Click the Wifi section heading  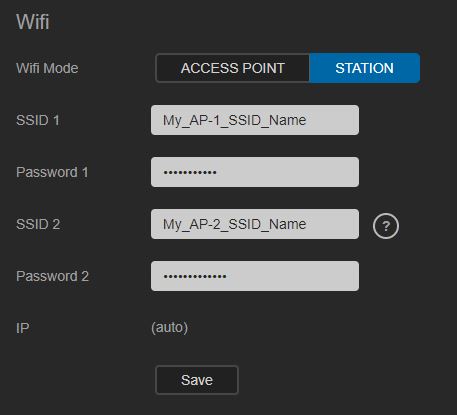click(x=33, y=22)
